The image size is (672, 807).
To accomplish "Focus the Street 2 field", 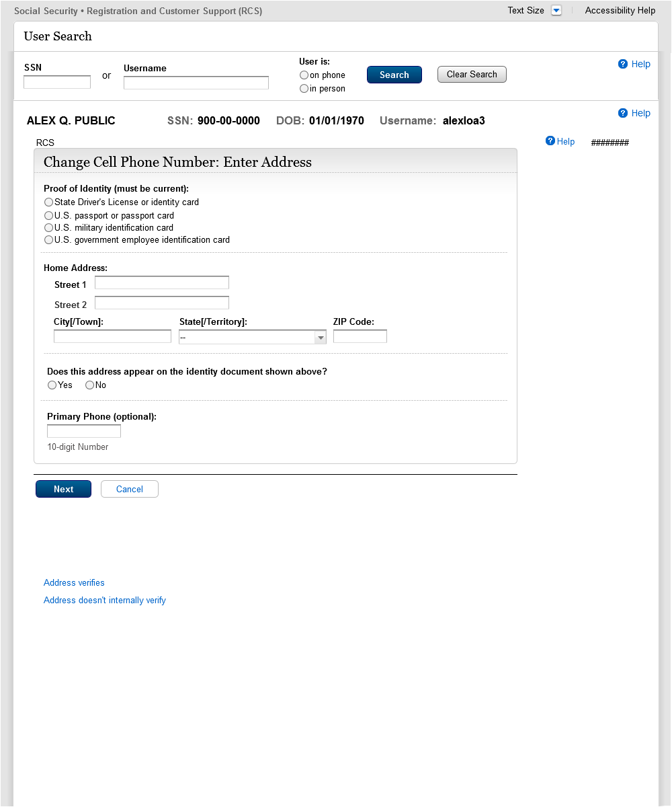I will click(162, 303).
